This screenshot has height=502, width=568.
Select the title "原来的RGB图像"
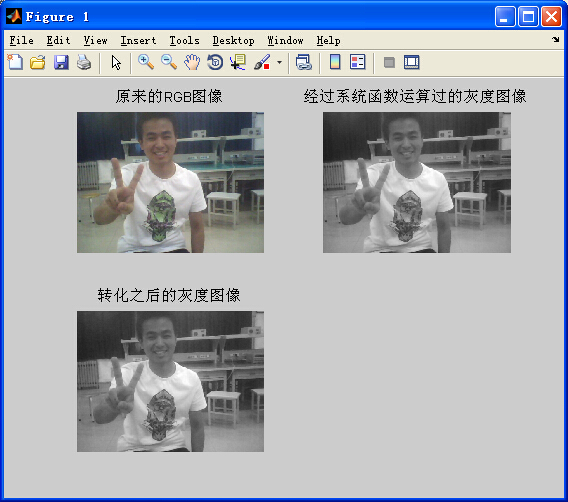pyautogui.click(x=169, y=96)
